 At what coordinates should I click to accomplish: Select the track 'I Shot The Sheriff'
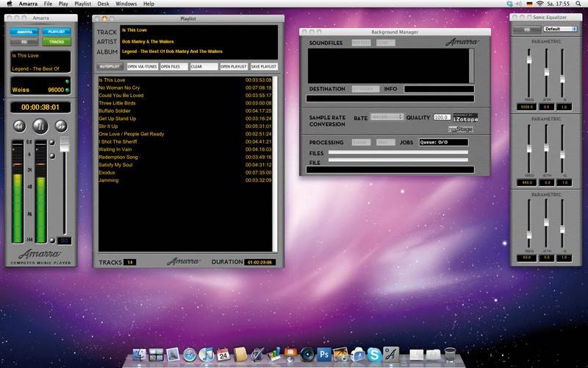[x=185, y=141]
